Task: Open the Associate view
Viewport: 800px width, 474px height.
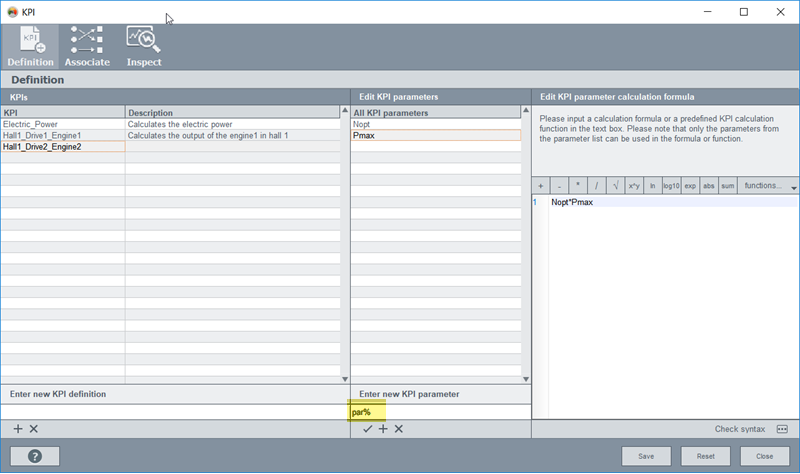Action: pyautogui.click(x=87, y=47)
